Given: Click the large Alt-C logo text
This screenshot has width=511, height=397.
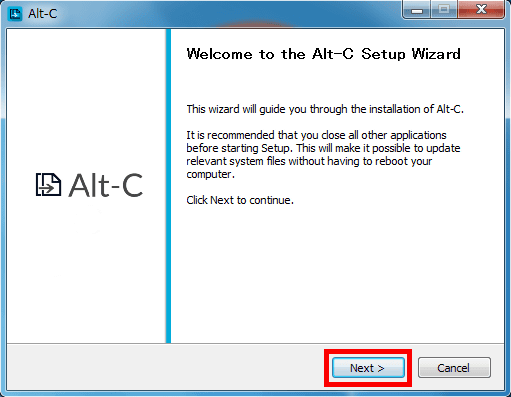Looking at the screenshot, I should coord(106,185).
